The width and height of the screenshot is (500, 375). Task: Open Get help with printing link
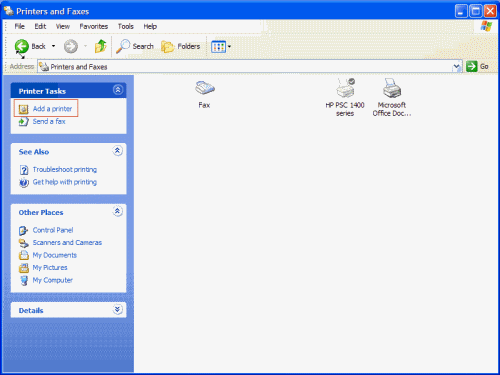(x=65, y=182)
